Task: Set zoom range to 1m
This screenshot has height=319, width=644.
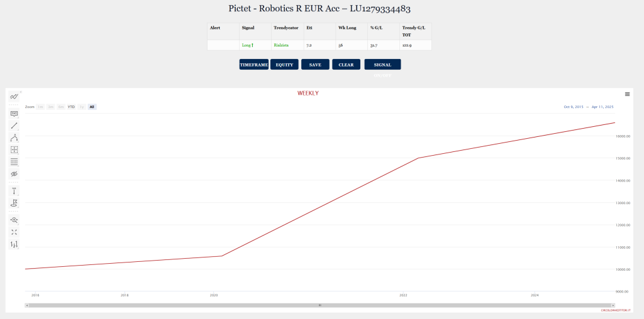Action: click(40, 107)
